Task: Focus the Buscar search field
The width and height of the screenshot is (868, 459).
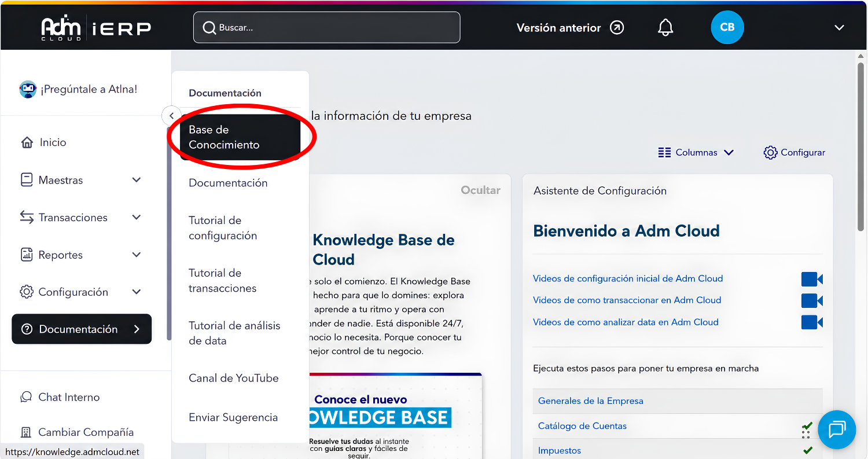Action: click(327, 27)
